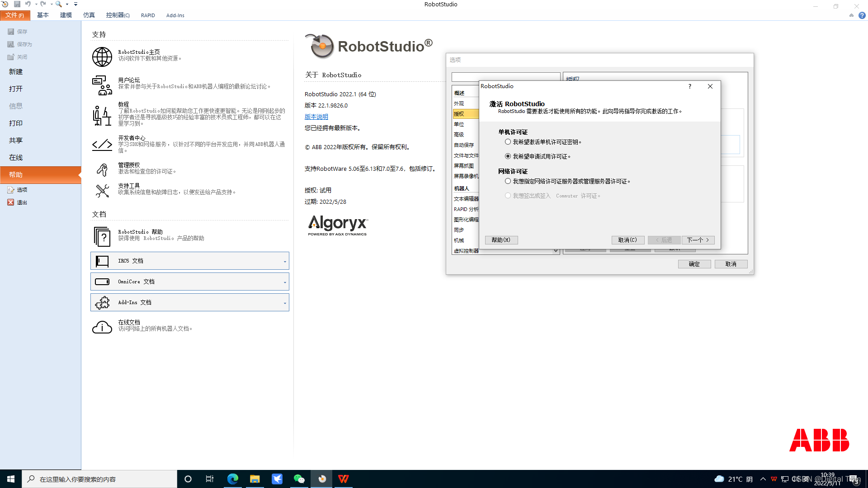
Task: Open Task View on the taskbar
Action: [210, 479]
